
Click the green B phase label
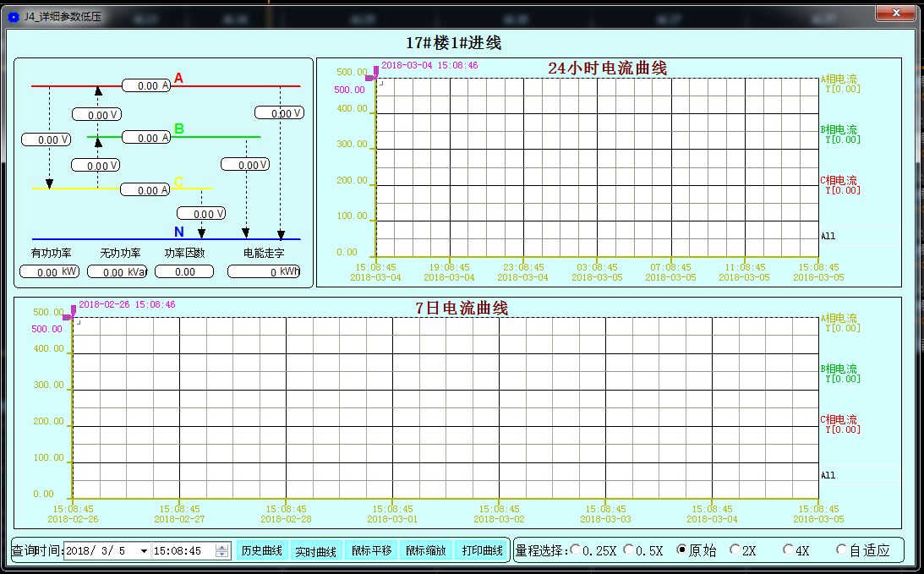pos(179,128)
